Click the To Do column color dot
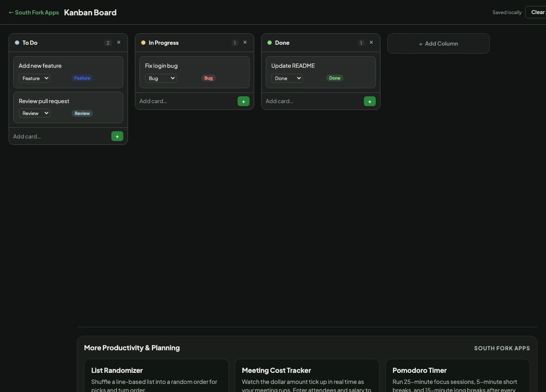 [x=17, y=43]
